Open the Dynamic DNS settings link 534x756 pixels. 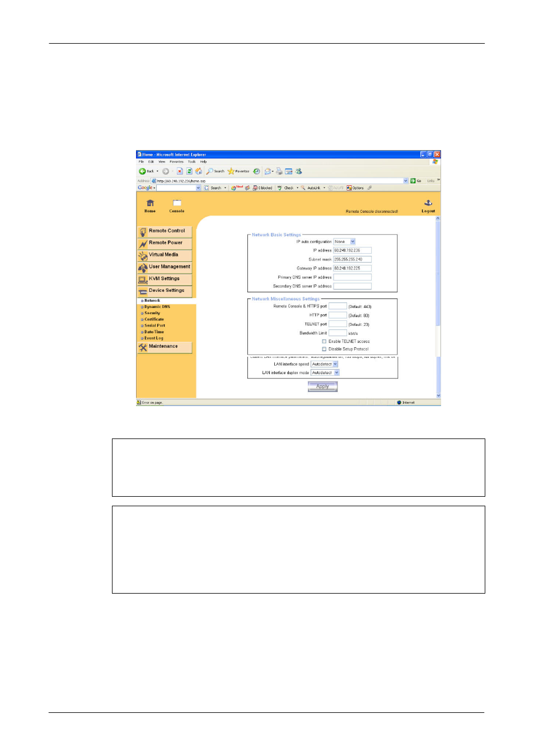point(157,307)
